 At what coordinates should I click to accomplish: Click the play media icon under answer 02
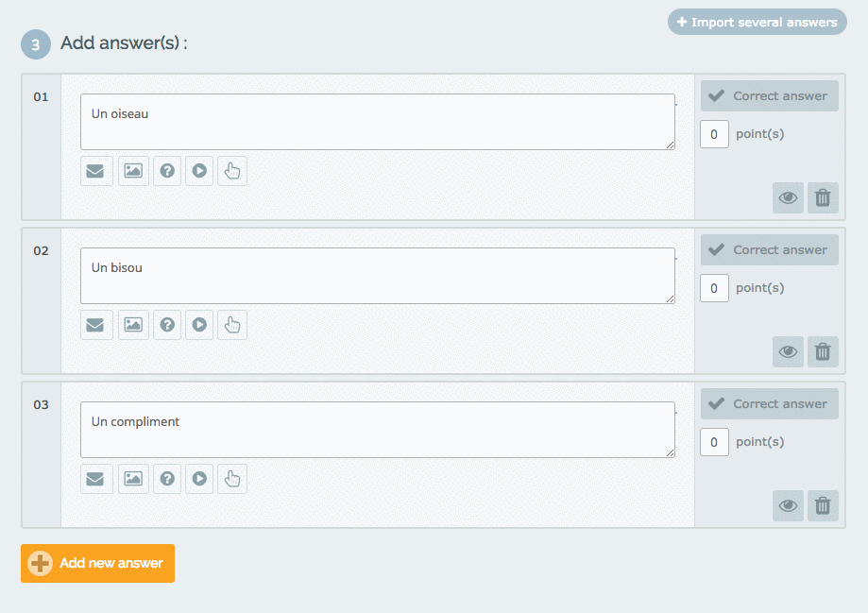coord(199,325)
